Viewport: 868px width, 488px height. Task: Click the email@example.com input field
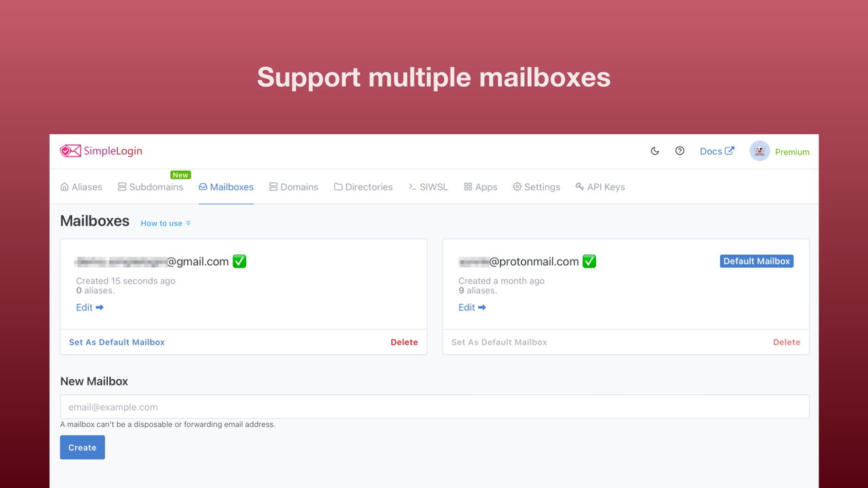coord(434,406)
